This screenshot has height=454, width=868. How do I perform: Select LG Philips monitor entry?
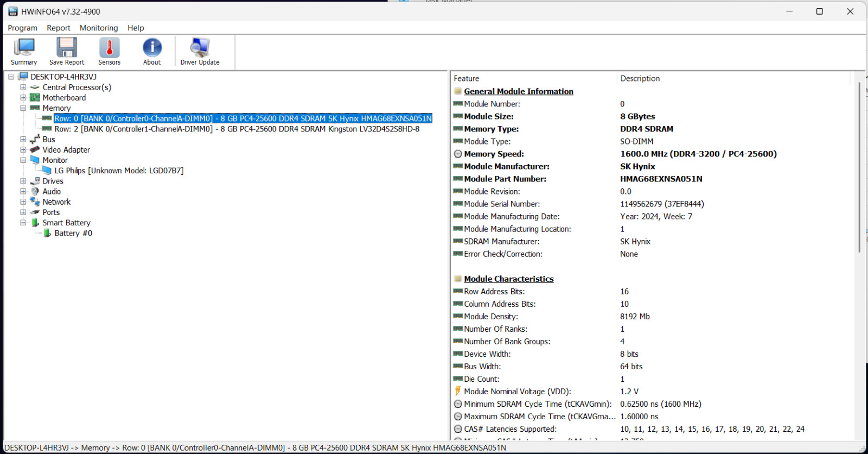coord(119,171)
